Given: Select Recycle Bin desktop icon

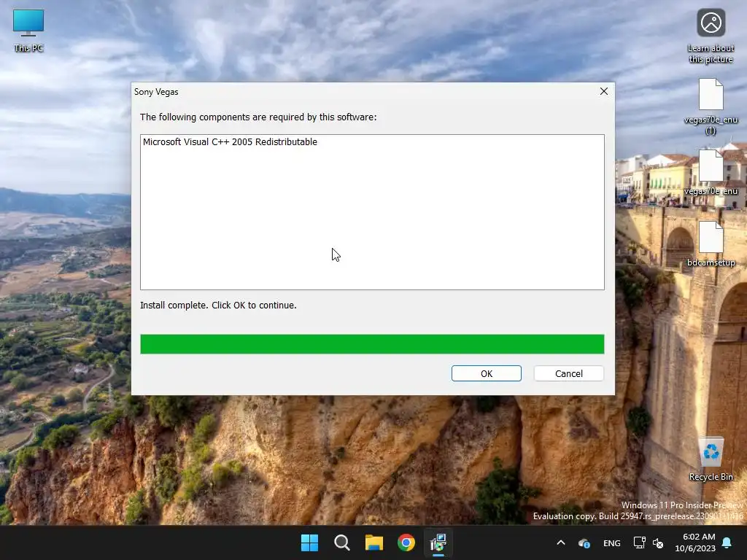Looking at the screenshot, I should 711,459.
